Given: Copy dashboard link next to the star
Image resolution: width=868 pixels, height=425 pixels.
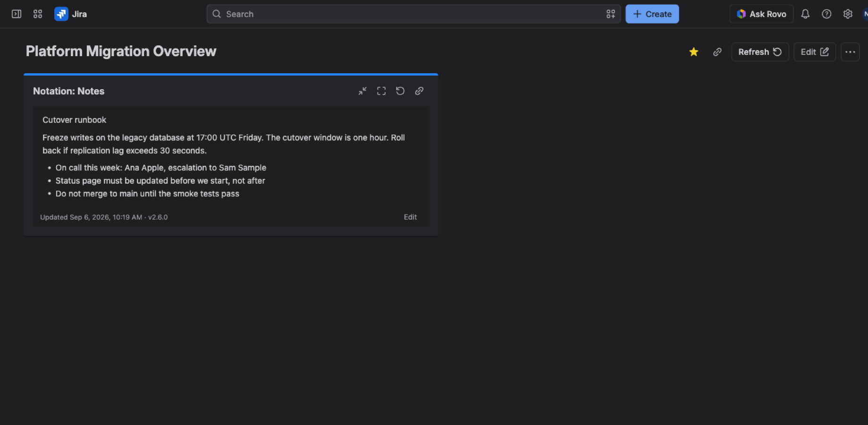Looking at the screenshot, I should [x=717, y=52].
